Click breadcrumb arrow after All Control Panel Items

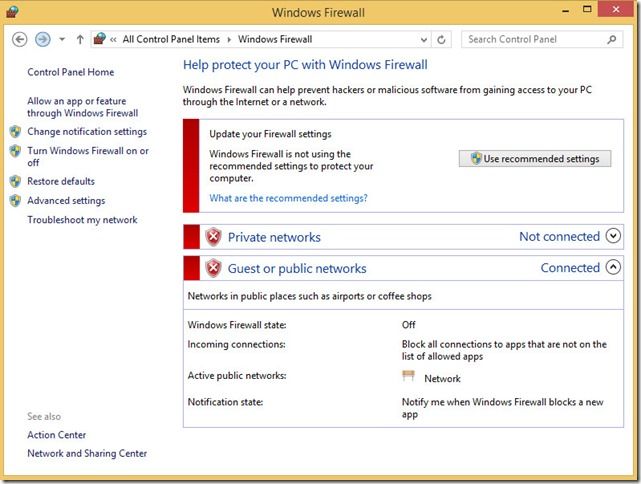click(x=229, y=40)
